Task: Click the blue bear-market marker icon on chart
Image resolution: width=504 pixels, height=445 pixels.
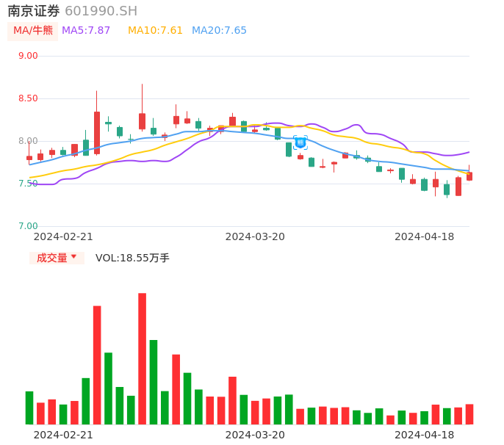Action: 300,142
